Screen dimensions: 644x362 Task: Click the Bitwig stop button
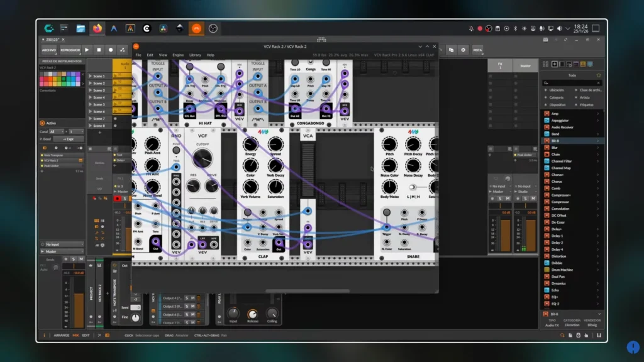pyautogui.click(x=99, y=50)
